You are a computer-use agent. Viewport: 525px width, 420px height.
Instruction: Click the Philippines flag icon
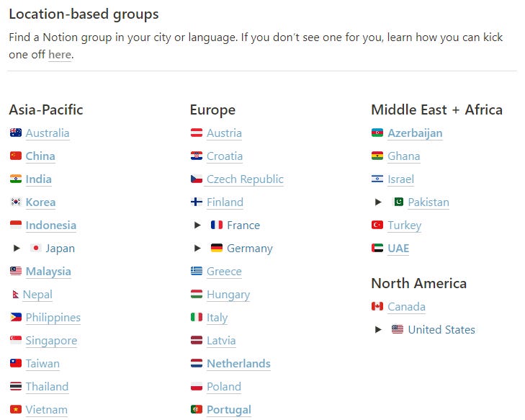(16, 317)
